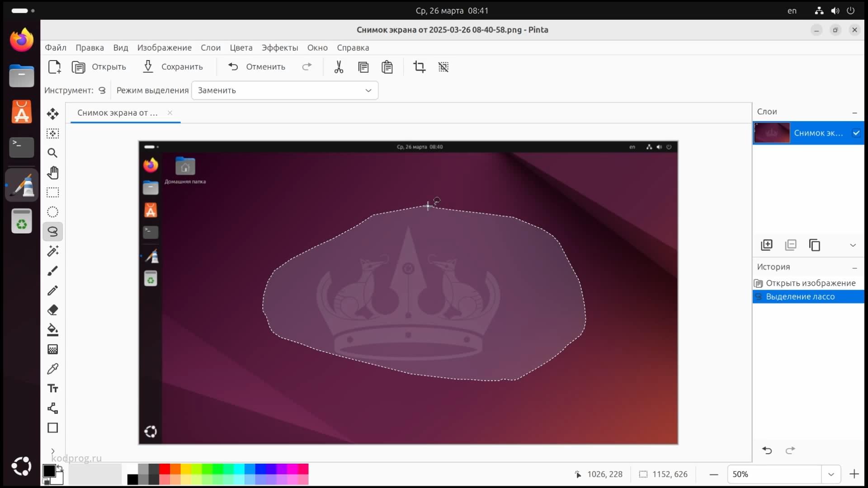The height and width of the screenshot is (488, 868).
Task: Select Выделение лассо history entry
Action: click(x=808, y=297)
